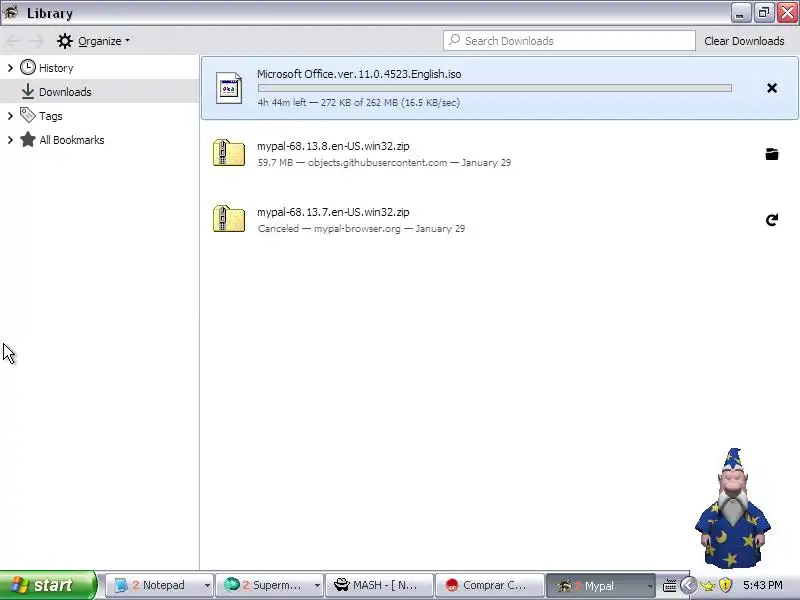Retry the canceled mypal-68.13.7 download
The image size is (800, 600).
(771, 220)
